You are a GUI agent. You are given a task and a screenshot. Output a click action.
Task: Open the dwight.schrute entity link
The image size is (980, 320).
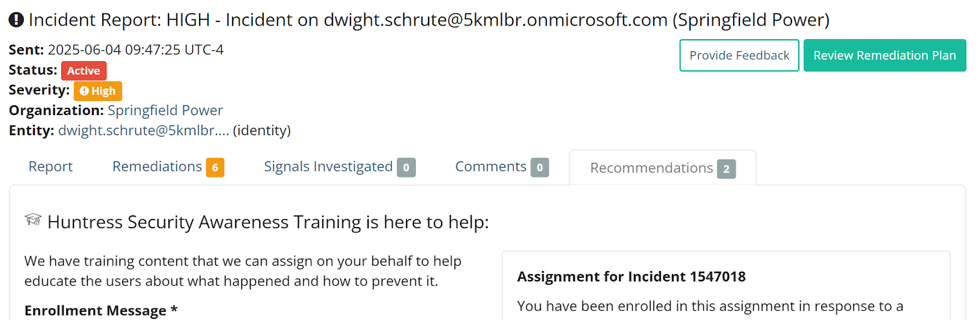(x=143, y=131)
